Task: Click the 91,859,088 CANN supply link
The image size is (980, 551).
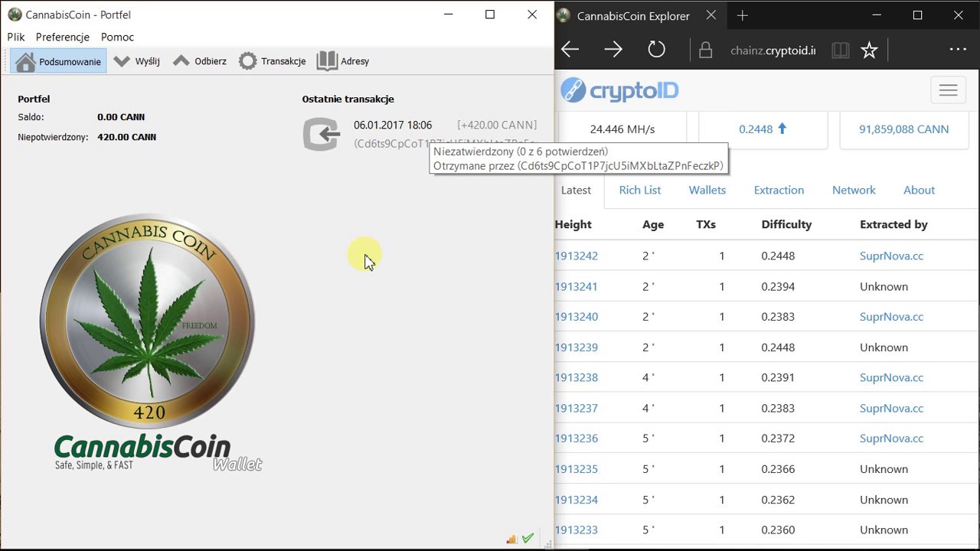Action: coord(903,129)
